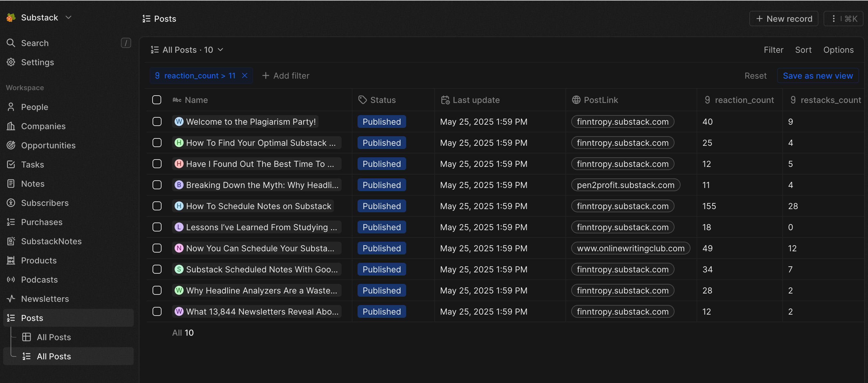This screenshot has width=868, height=383.
Task: Click the Search magnifier icon in sidebar
Action: point(11,43)
